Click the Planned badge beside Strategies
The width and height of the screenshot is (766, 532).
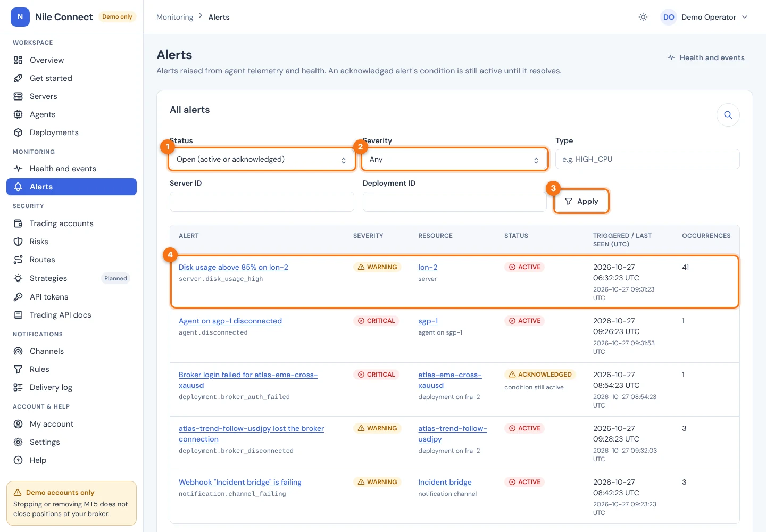115,278
